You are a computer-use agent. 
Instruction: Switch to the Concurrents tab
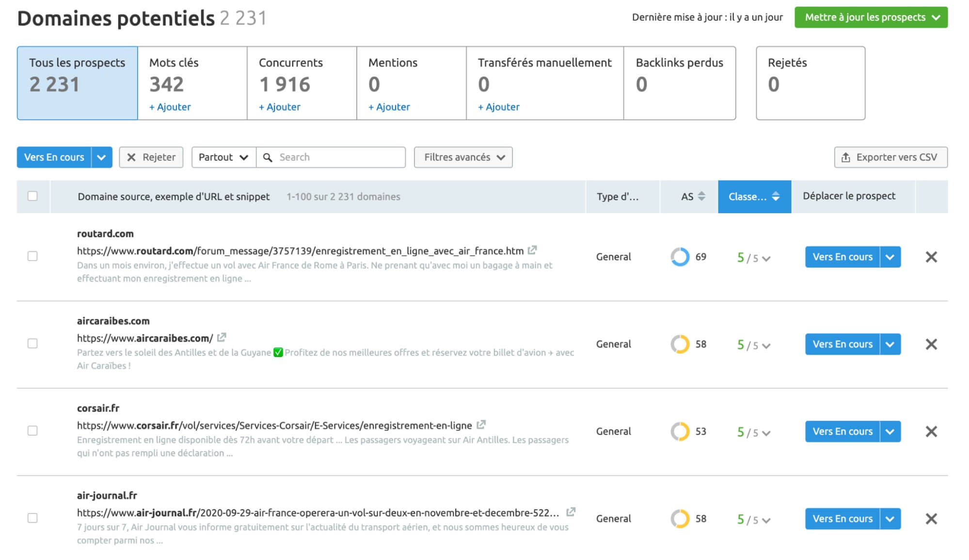click(302, 83)
